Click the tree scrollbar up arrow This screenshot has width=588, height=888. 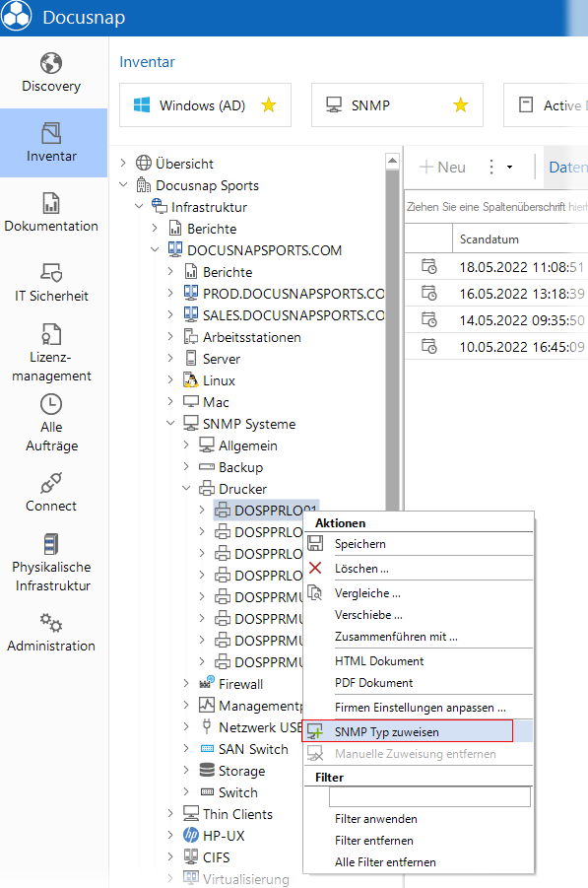(x=392, y=162)
